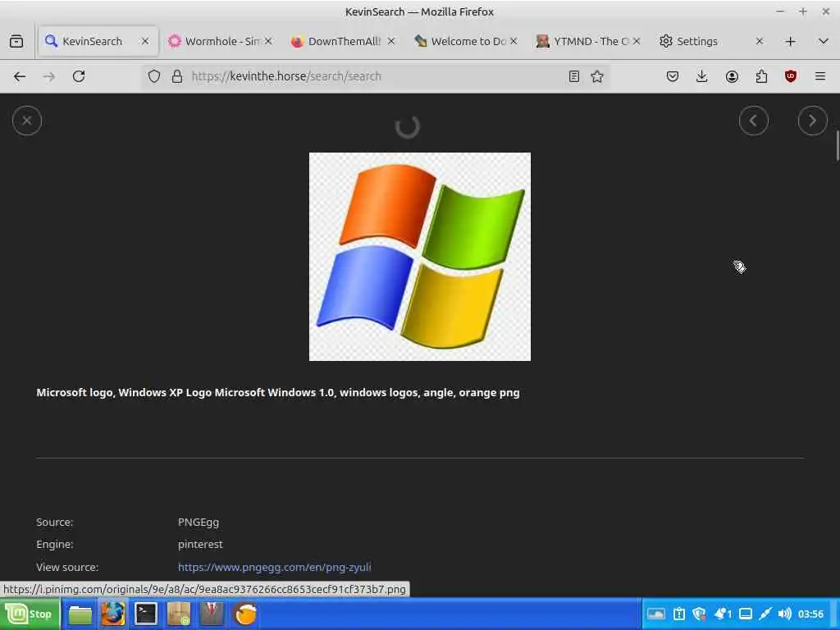View site security lock information
The width and height of the screenshot is (840, 630).
177,76
